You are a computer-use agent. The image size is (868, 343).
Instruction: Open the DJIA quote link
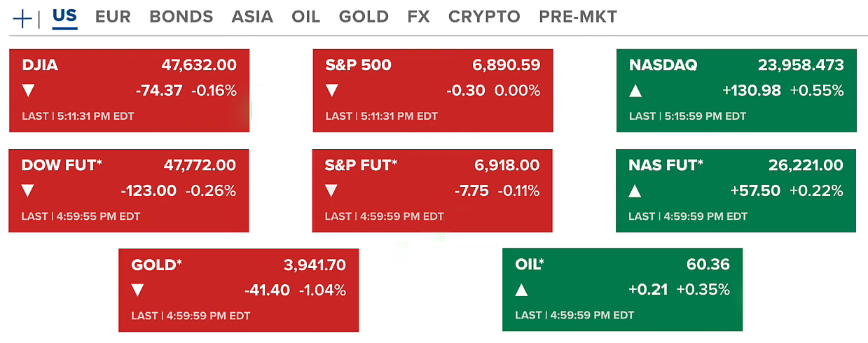pyautogui.click(x=40, y=66)
